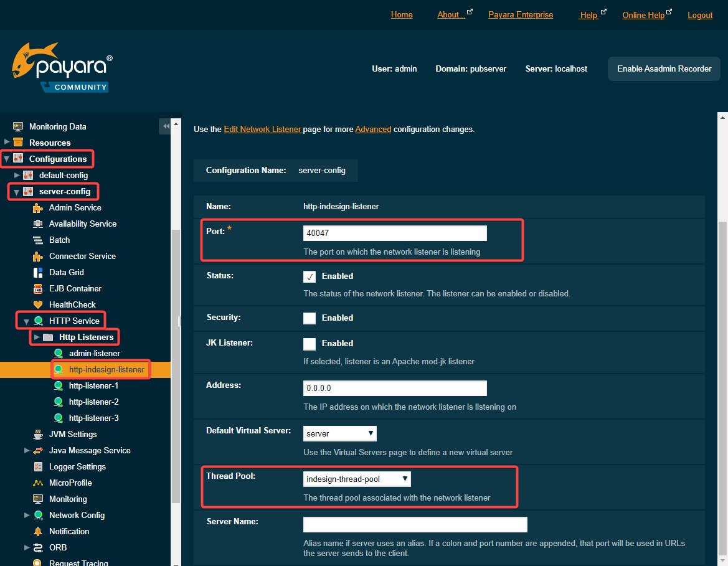Open the Default Virtual Server dropdown
The height and width of the screenshot is (566, 728).
pos(340,433)
